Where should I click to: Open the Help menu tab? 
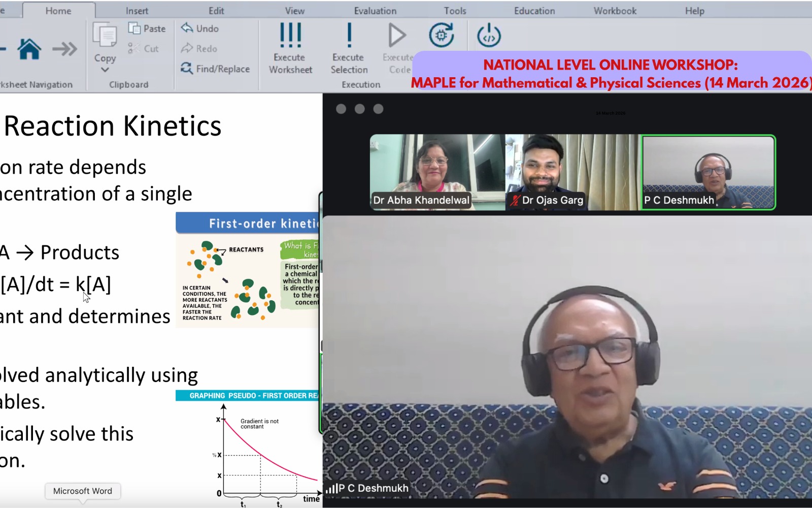click(x=694, y=11)
